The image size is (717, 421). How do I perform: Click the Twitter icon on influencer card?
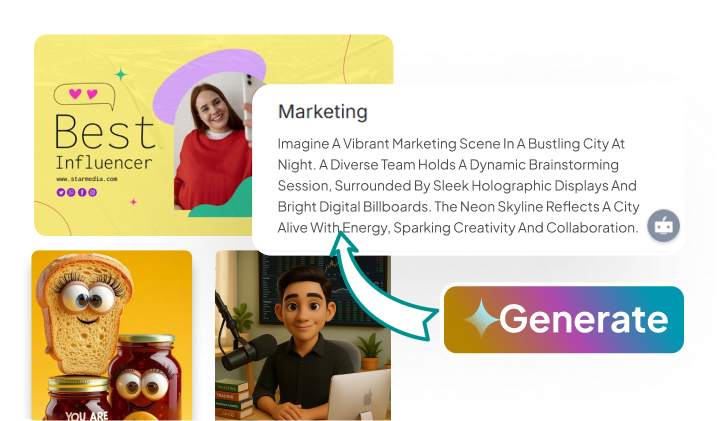click(x=60, y=192)
